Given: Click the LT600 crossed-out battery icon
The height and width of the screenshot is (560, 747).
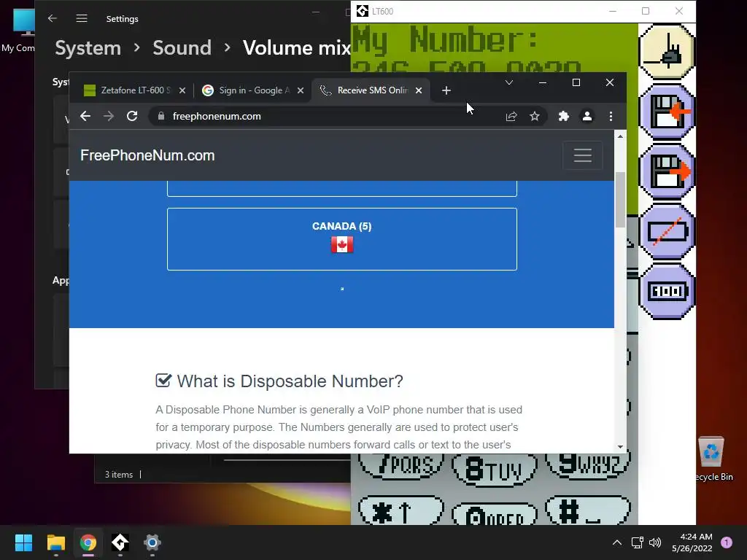Looking at the screenshot, I should pos(667,231).
